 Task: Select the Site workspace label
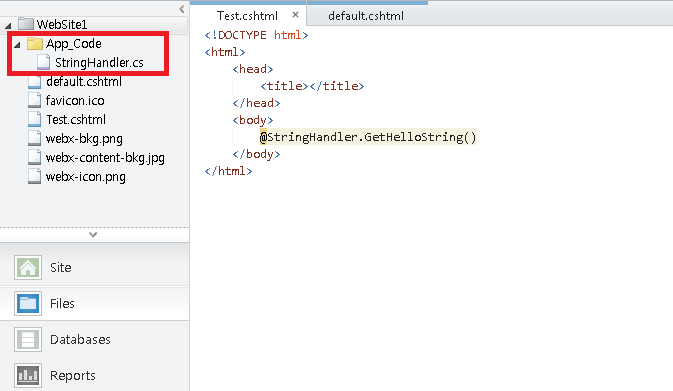(61, 267)
